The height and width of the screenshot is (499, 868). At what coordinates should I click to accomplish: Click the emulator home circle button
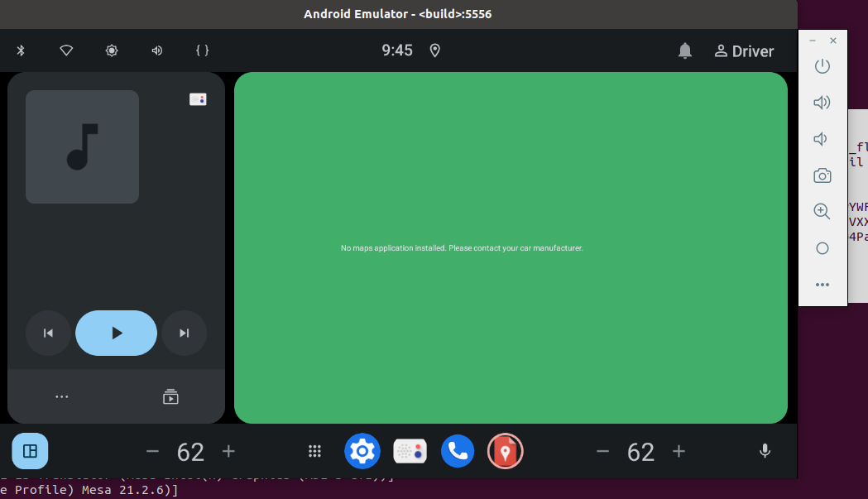pos(822,248)
